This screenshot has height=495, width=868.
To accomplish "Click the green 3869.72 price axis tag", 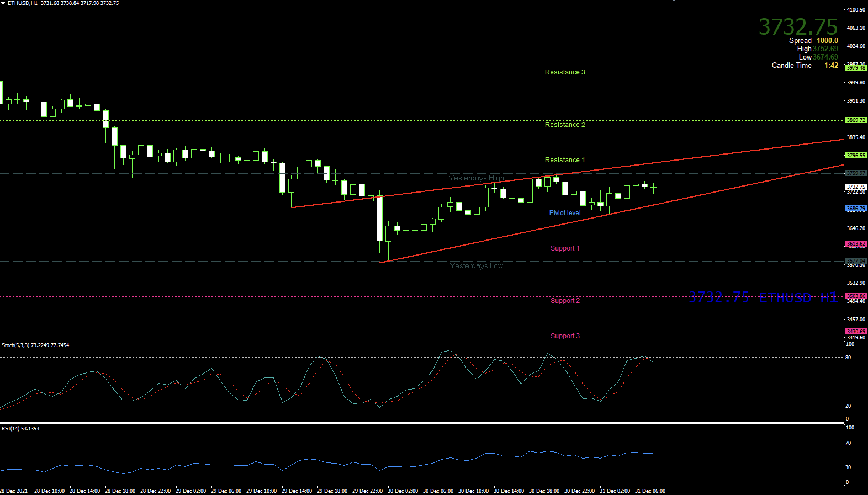I will coord(856,120).
